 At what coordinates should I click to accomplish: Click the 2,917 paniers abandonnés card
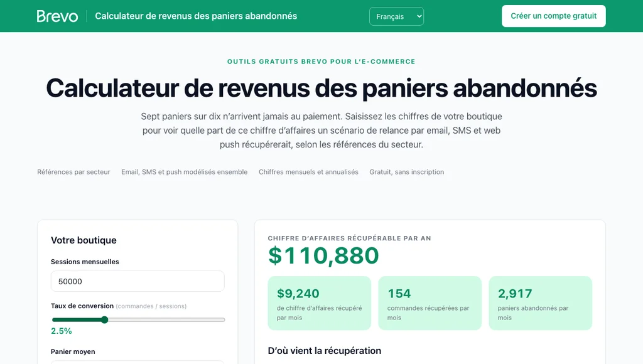541,303
